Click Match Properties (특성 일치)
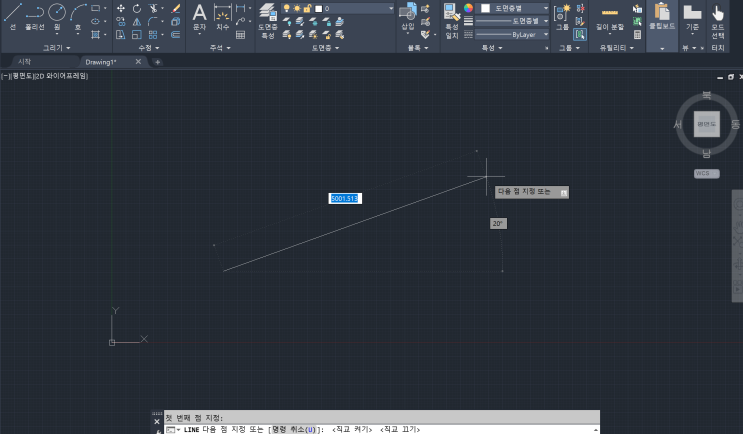 coord(452,21)
